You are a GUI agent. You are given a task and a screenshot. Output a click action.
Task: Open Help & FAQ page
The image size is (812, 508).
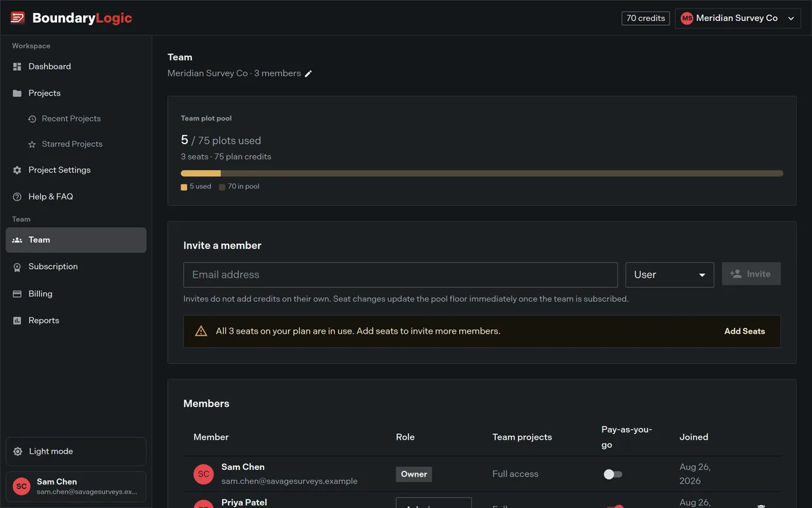coord(76,197)
